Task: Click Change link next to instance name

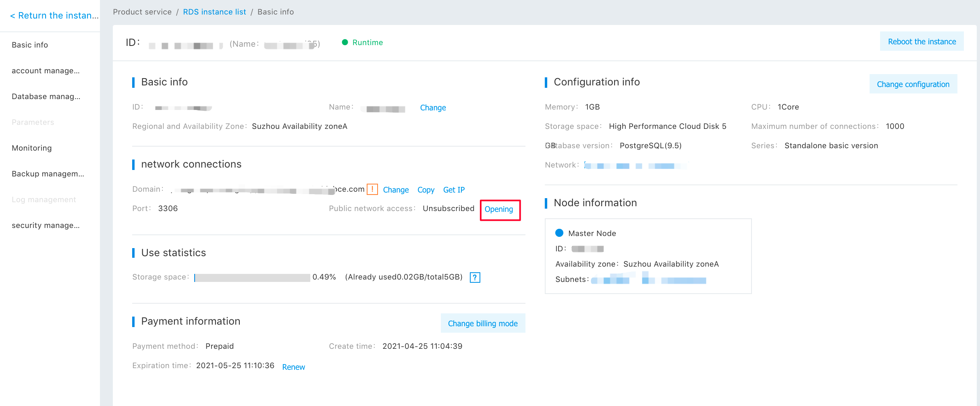Action: (x=433, y=108)
